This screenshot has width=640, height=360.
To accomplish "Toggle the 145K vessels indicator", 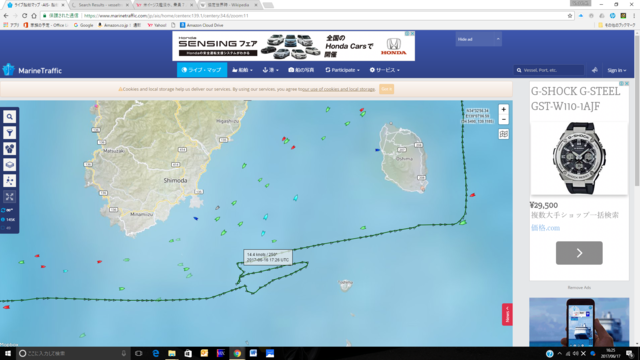I will (8, 220).
